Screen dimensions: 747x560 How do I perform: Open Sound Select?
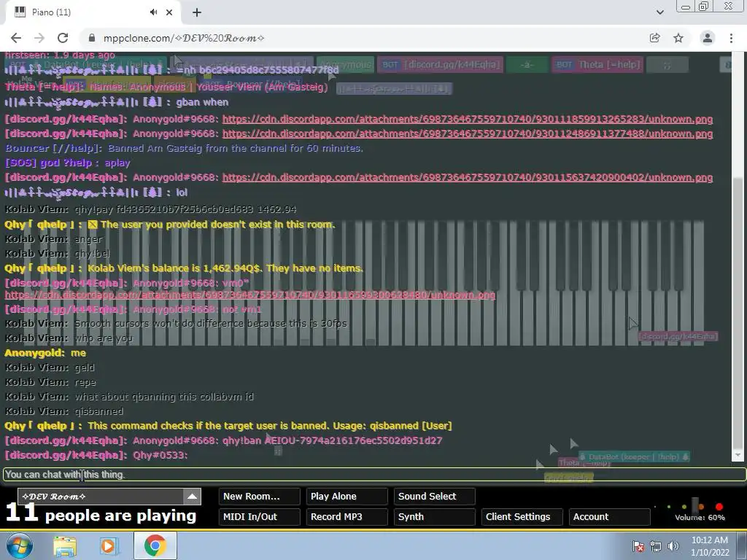[x=434, y=496]
